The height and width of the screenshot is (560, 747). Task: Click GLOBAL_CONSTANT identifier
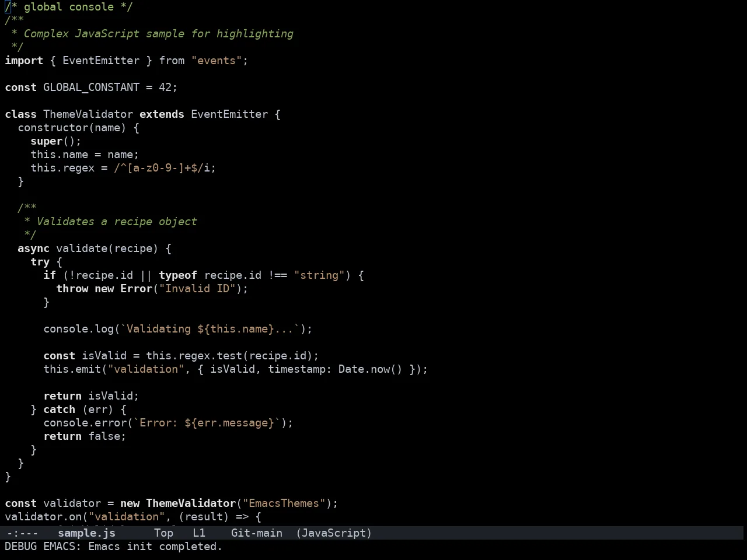tap(92, 87)
